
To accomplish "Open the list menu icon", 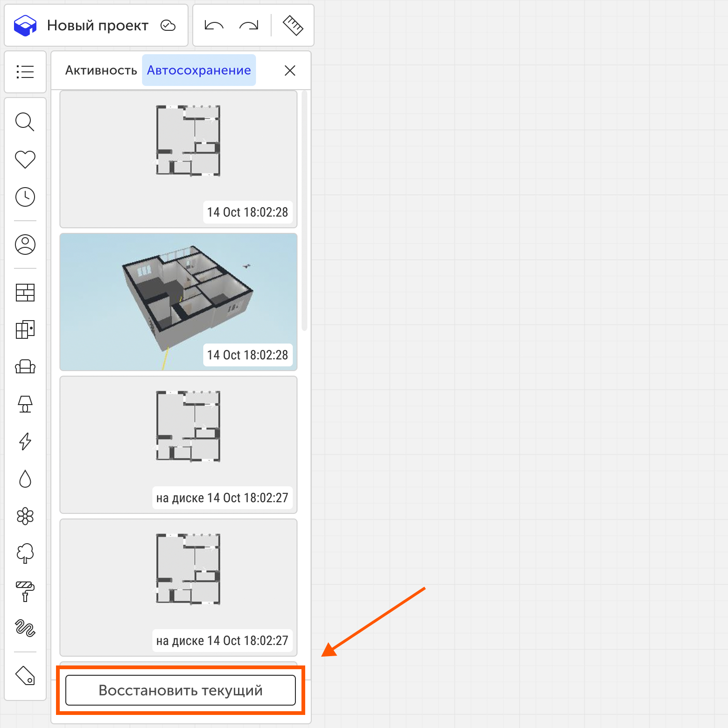I will (25, 72).
